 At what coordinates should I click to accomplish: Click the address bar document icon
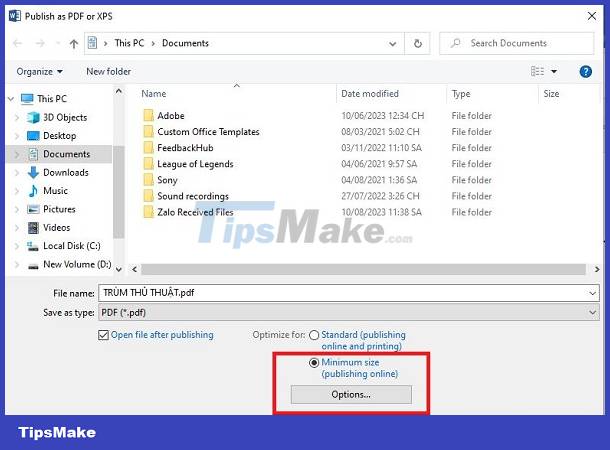click(92, 43)
